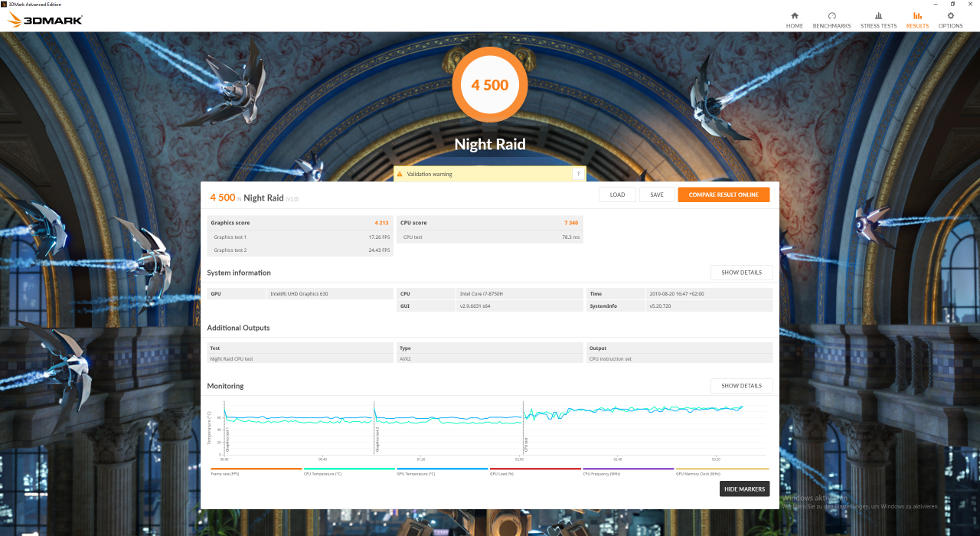Click the CPU score value 7 340
Viewport: 980px width, 536px height.
point(571,223)
